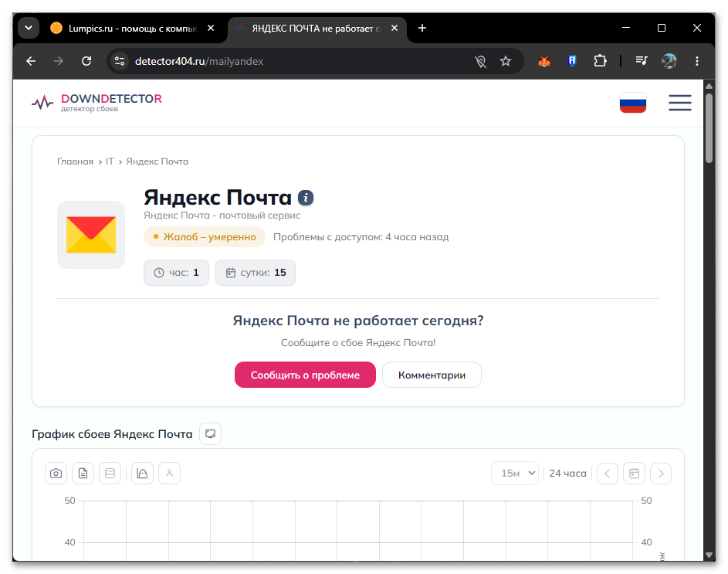This screenshot has height=574, width=728.
Task: Open a new browser tab
Action: pyautogui.click(x=422, y=28)
